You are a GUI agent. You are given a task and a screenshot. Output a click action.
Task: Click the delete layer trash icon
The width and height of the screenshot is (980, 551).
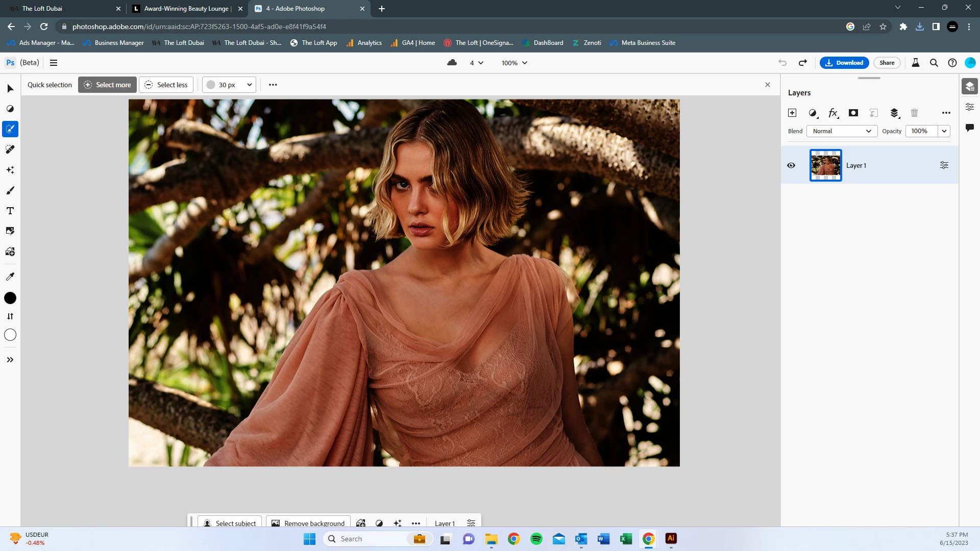point(914,113)
